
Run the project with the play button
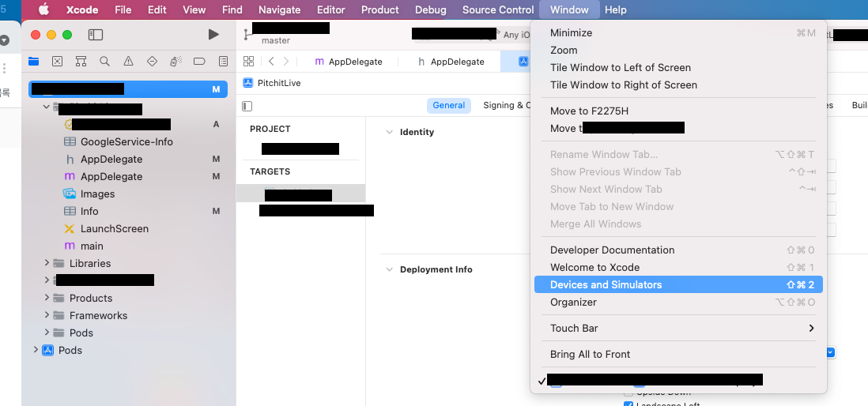[213, 34]
